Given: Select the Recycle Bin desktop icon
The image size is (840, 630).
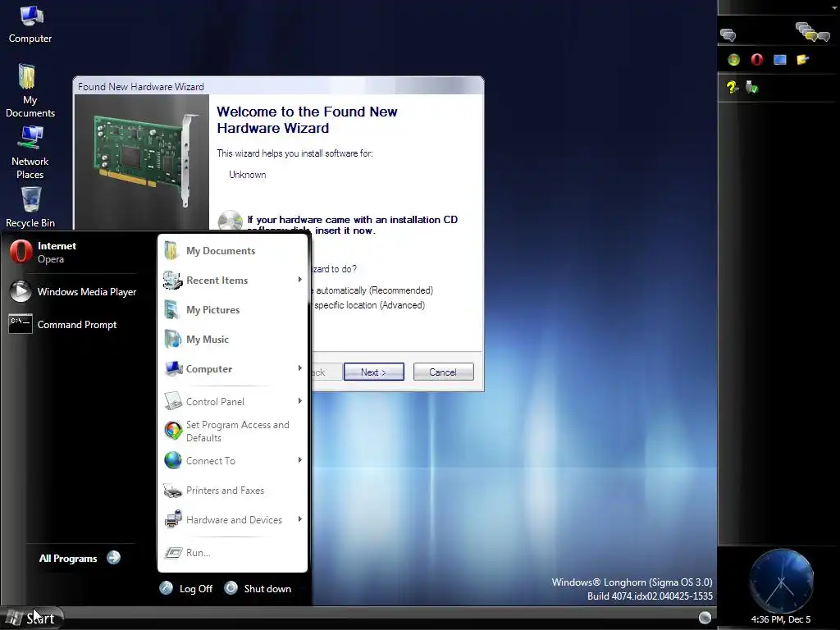Looking at the screenshot, I should tap(30, 207).
